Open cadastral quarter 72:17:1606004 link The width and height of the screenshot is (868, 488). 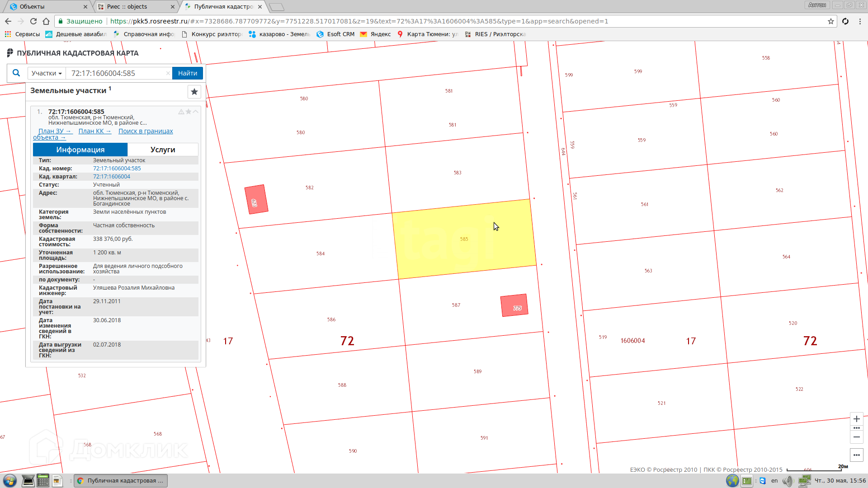tap(112, 177)
